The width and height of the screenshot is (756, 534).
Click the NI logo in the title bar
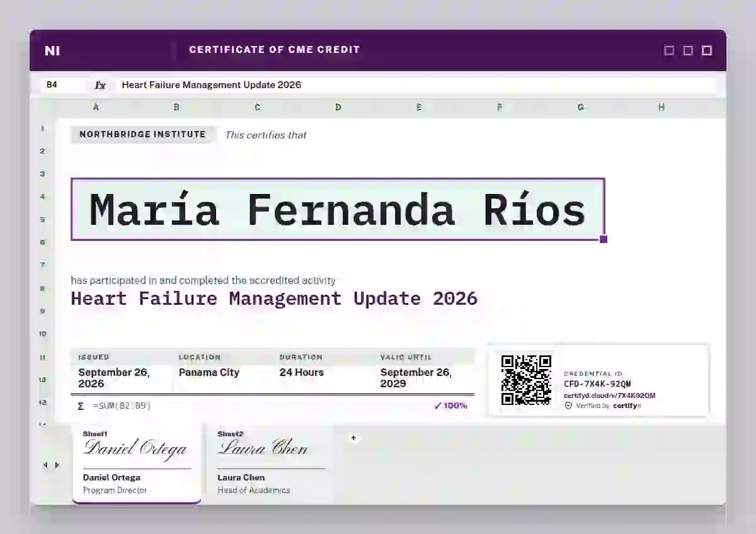52,50
